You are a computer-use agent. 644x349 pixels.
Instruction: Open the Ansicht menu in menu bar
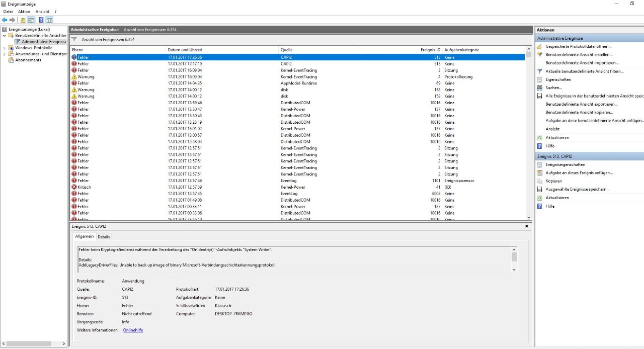pos(42,12)
